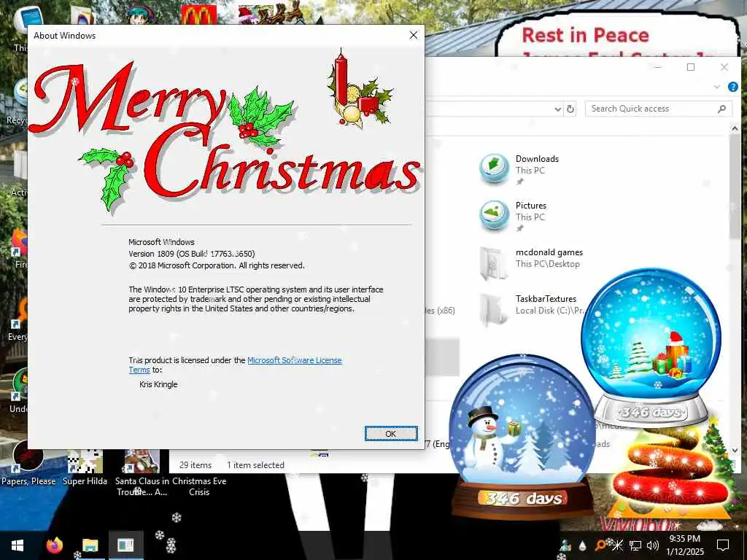Select the Downloads folder icon in Explorer

coord(494,168)
